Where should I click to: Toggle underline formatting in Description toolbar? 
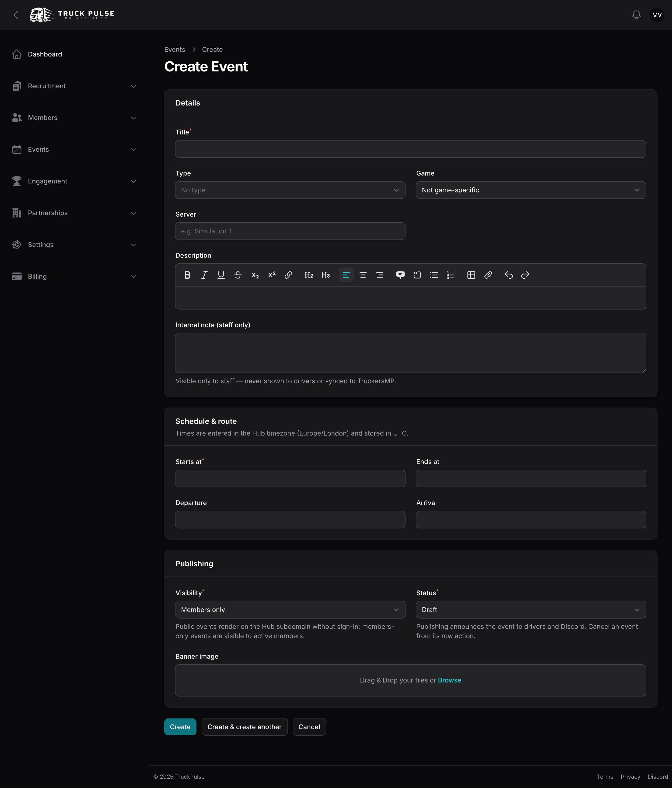[x=221, y=275]
